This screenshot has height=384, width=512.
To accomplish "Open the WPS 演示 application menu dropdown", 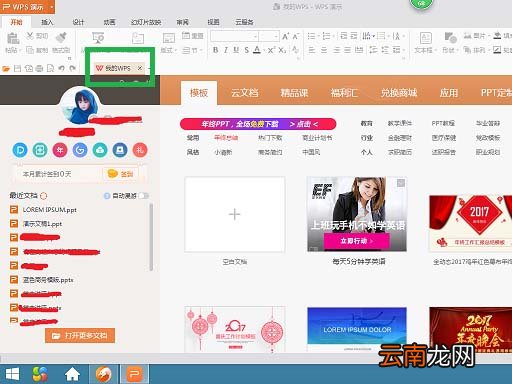I will (52, 7).
